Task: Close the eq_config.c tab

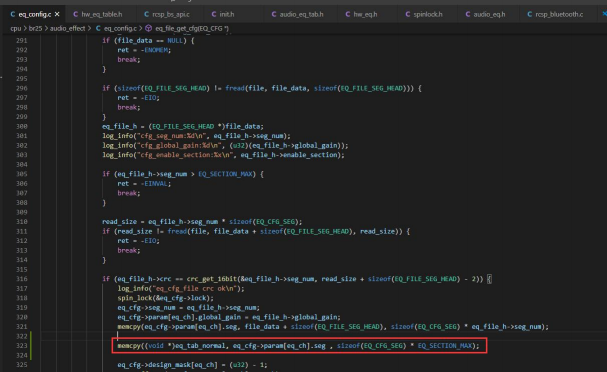Action: click(x=57, y=14)
